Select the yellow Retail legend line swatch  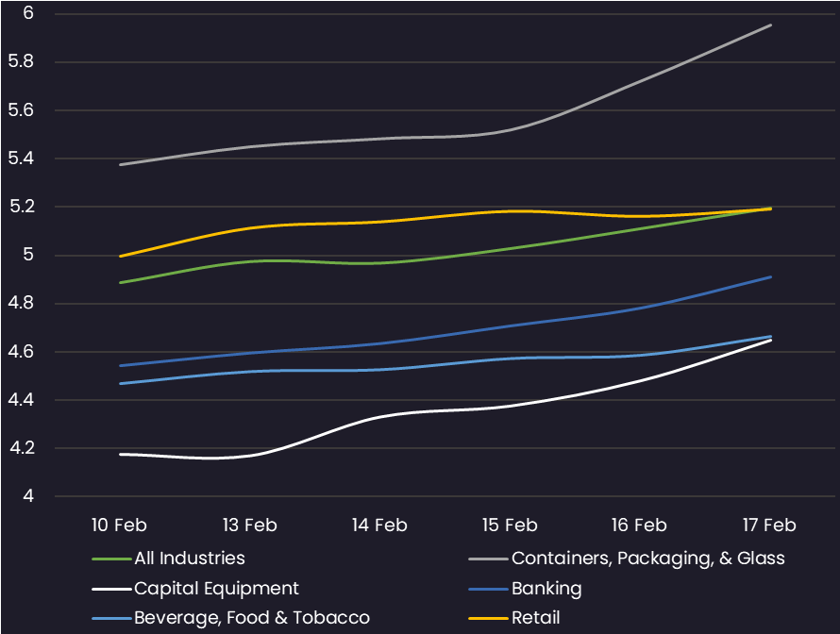488,619
